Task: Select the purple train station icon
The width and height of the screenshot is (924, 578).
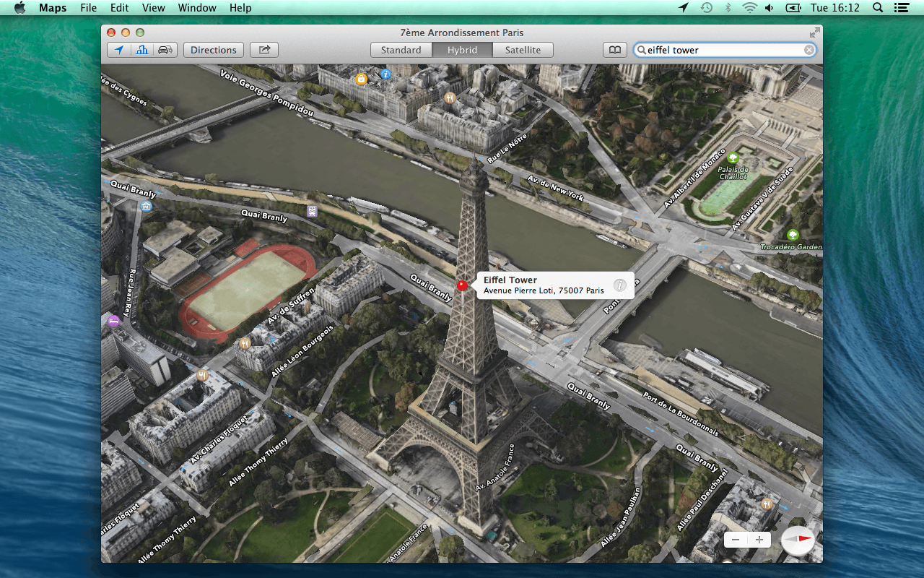Action: click(x=312, y=211)
